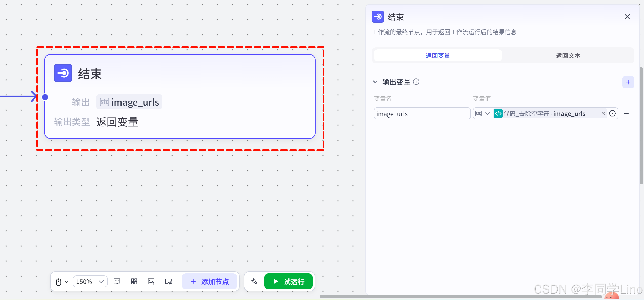Click the horizontal scrollbar at bottom
This screenshot has width=644, height=300.
460,297
